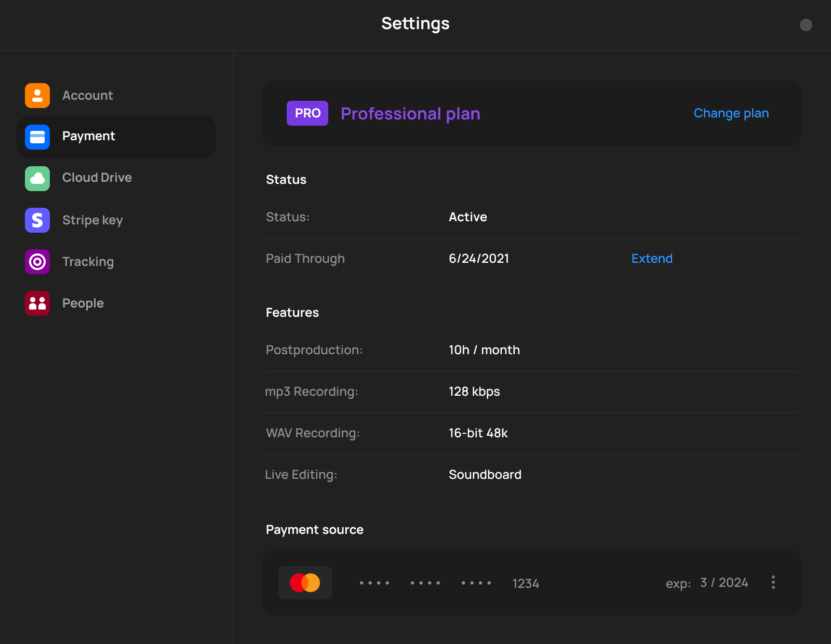Viewport: 831px width, 644px height.
Task: Click the Tracking target icon
Action: [37, 262]
